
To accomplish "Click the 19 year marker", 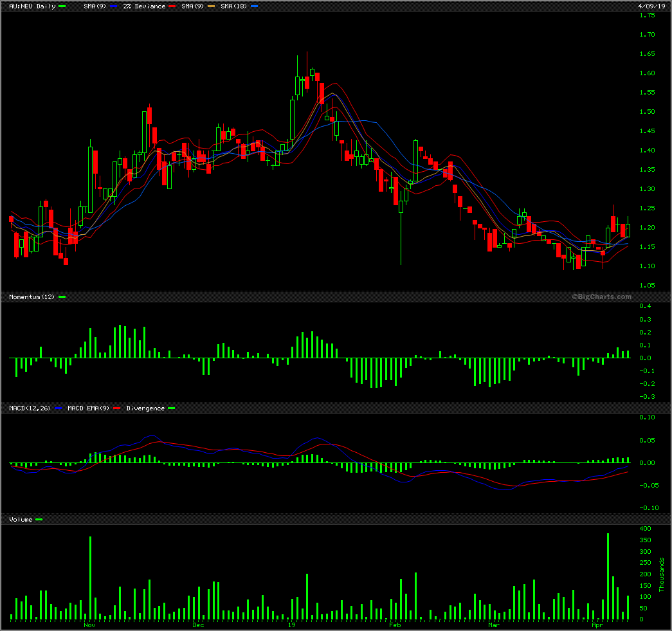I will (x=292, y=625).
